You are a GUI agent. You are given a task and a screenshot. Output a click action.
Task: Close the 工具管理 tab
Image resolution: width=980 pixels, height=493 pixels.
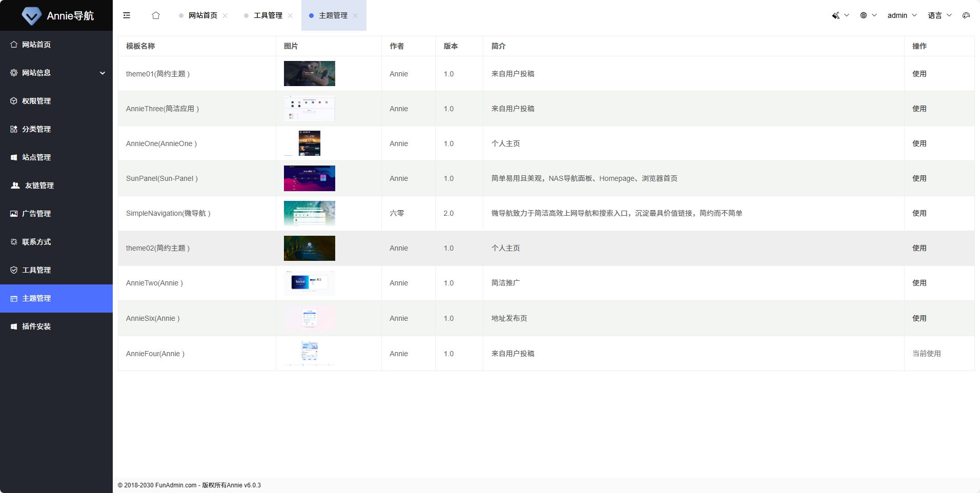click(x=290, y=15)
